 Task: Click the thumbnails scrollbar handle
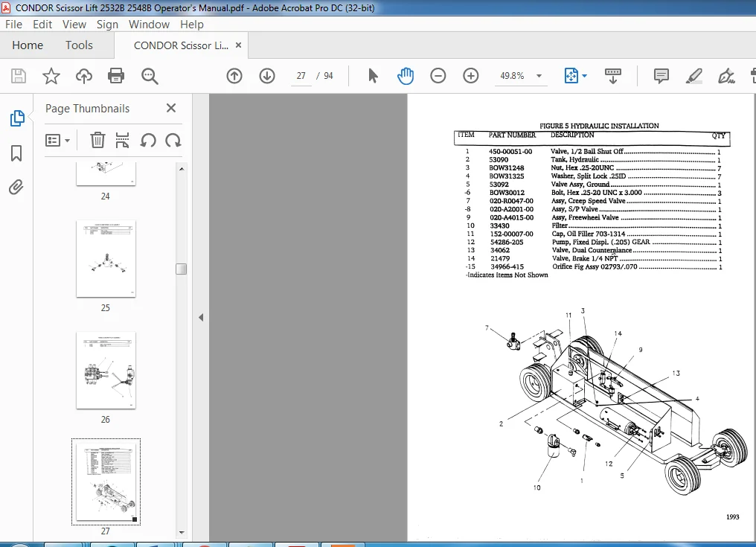182,269
